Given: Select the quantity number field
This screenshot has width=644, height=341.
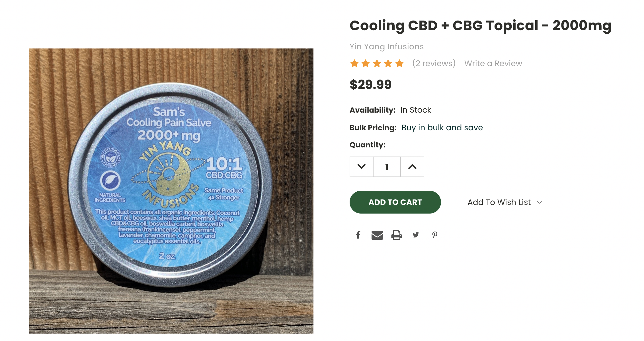Looking at the screenshot, I should point(387,167).
